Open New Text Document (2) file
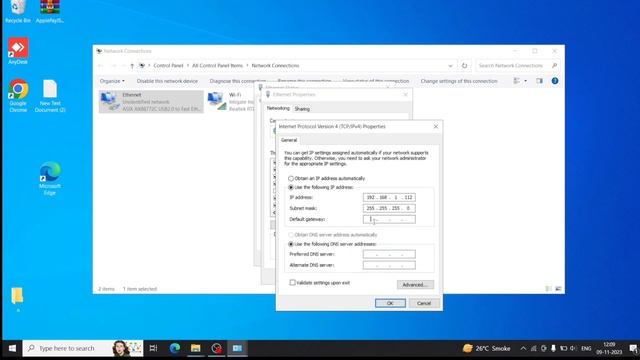This screenshot has width=640, height=360. 50,96
